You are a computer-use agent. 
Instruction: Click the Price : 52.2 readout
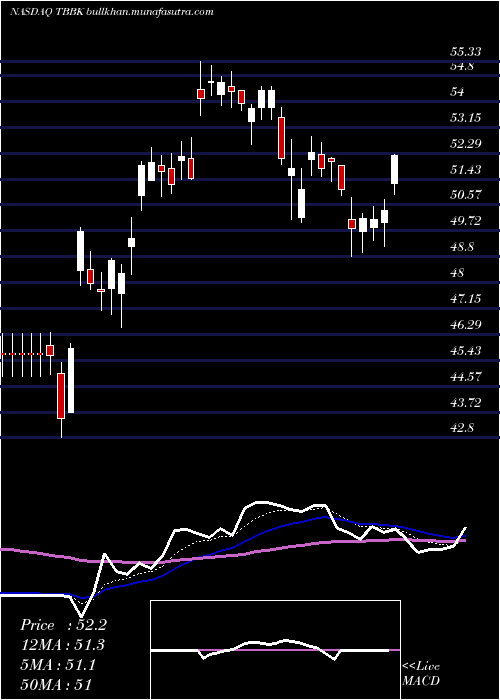(x=63, y=625)
